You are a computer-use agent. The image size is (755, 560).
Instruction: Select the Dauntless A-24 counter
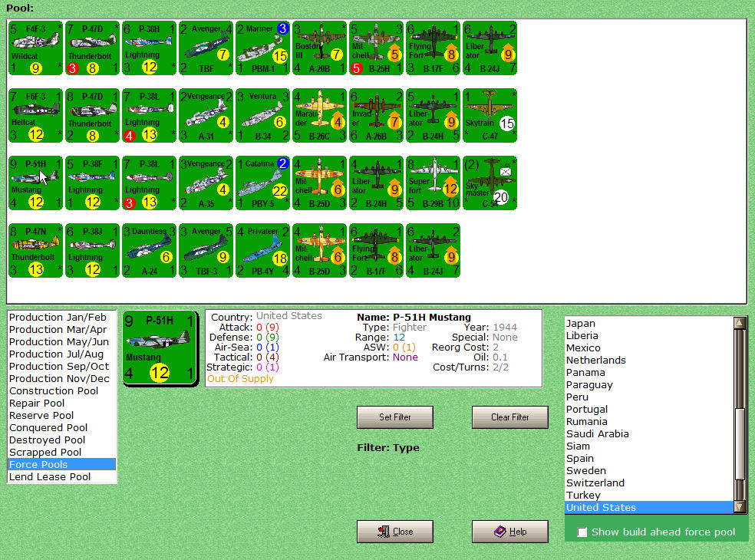[x=150, y=250]
